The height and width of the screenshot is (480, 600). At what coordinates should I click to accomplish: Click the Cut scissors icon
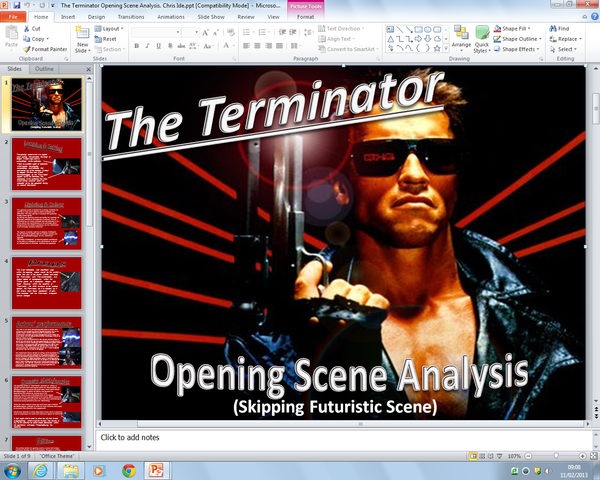(x=26, y=29)
